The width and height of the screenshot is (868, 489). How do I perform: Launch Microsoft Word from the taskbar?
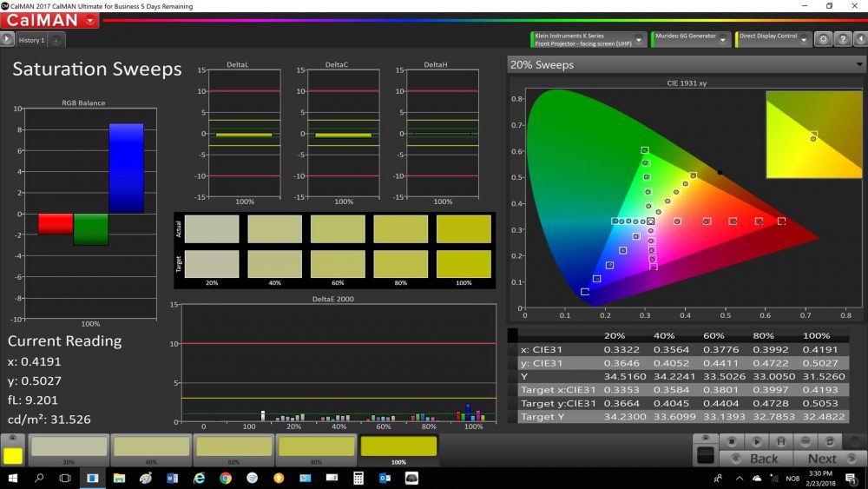[172, 478]
